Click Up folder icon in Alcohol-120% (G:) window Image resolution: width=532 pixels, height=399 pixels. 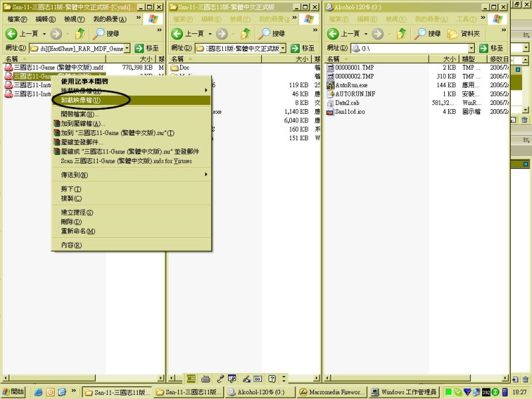tap(402, 34)
